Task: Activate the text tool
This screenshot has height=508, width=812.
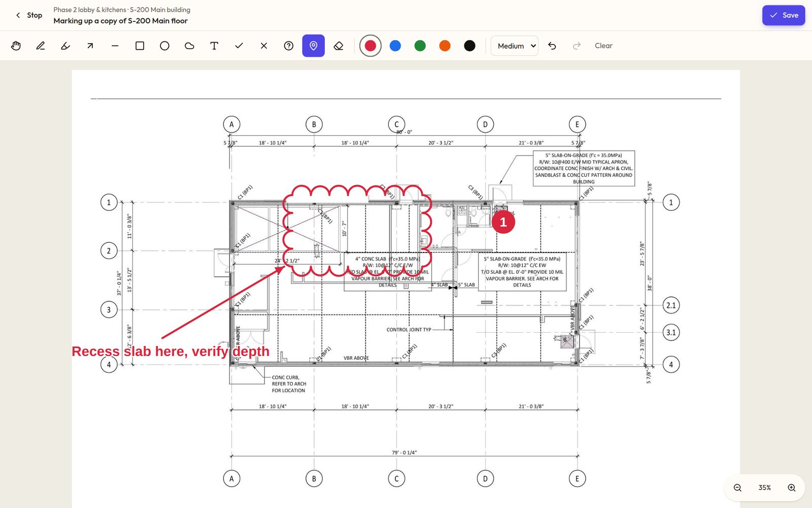Action: coord(214,46)
